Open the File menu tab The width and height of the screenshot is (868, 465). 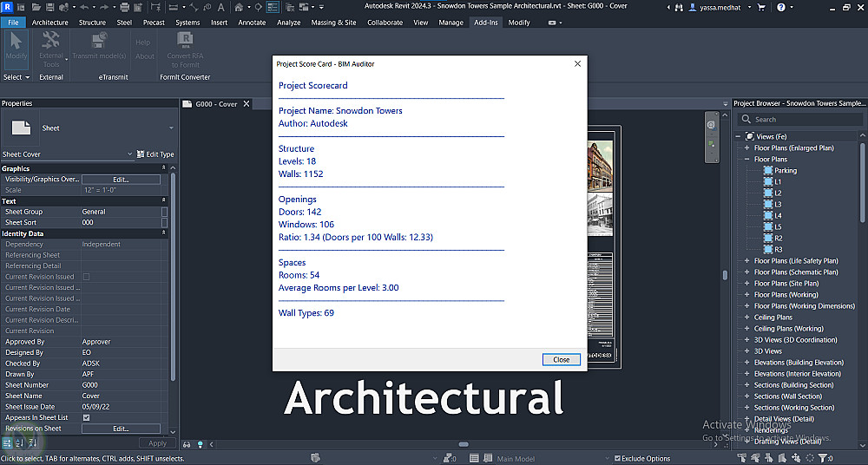[13, 23]
